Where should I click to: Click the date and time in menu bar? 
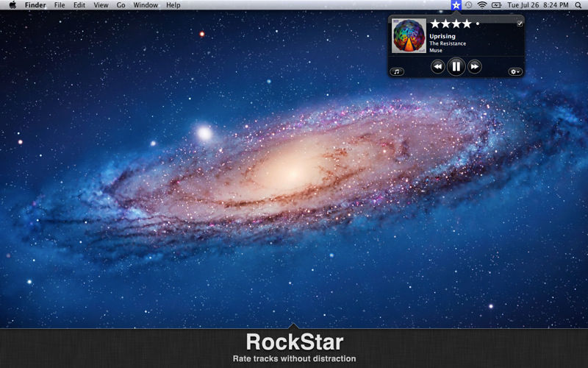pyautogui.click(x=539, y=5)
